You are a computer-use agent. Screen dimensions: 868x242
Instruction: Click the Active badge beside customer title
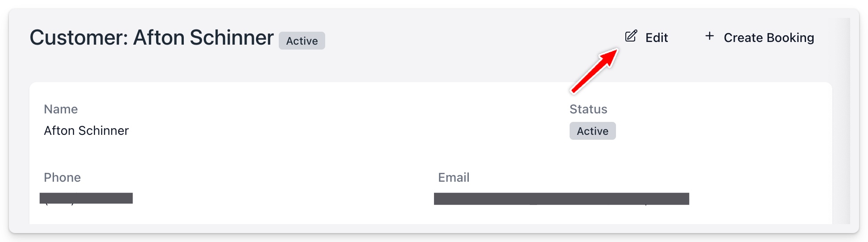[302, 41]
